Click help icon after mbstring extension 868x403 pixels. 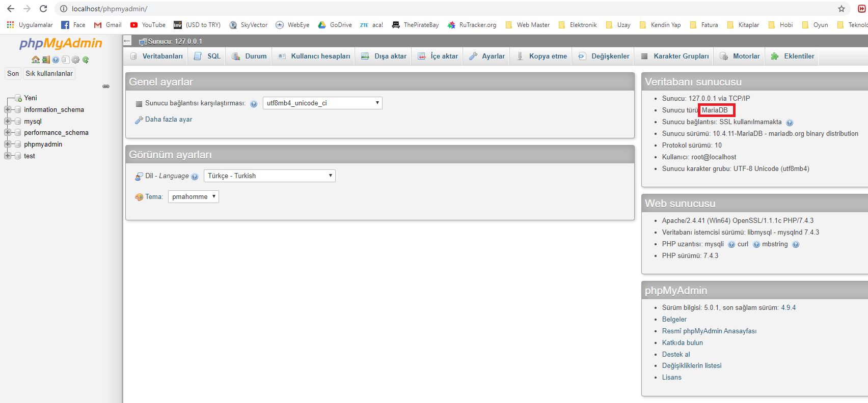[x=796, y=244]
